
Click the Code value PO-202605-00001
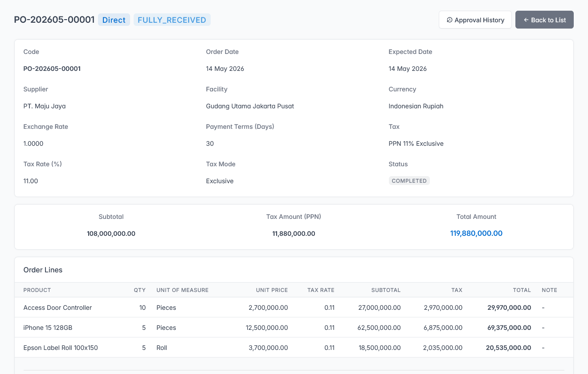pyautogui.click(x=52, y=69)
